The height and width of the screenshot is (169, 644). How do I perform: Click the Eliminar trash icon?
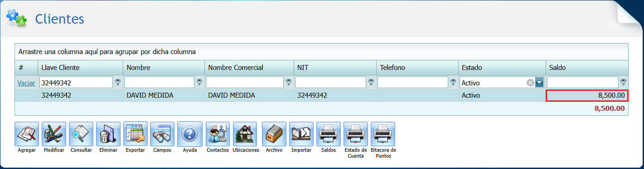click(108, 134)
